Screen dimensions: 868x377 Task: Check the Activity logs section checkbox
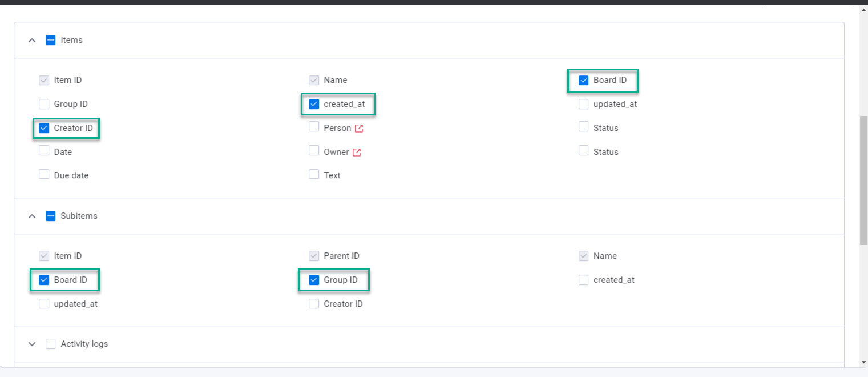pos(51,344)
